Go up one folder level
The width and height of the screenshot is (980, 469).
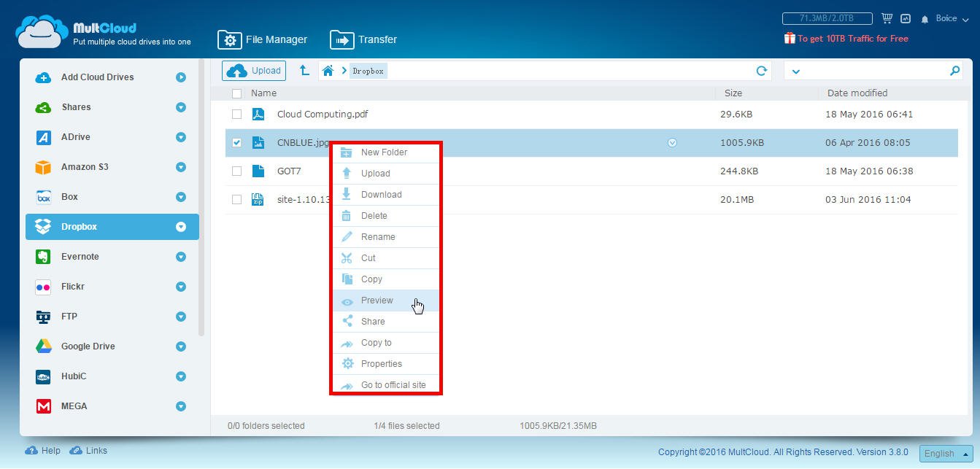tap(304, 71)
